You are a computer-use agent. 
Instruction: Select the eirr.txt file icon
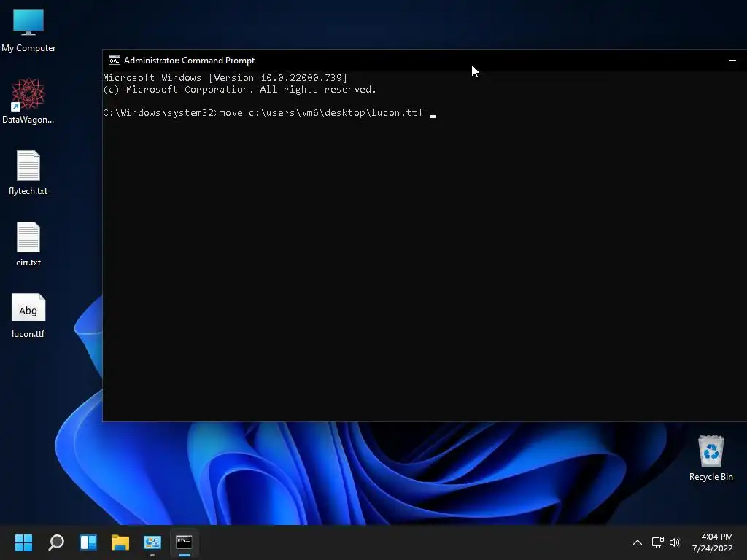[28, 244]
